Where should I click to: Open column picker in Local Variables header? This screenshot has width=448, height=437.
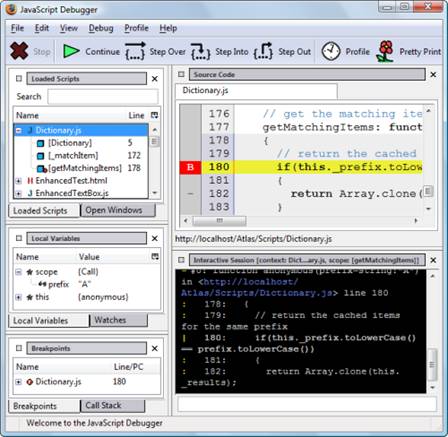click(x=155, y=256)
